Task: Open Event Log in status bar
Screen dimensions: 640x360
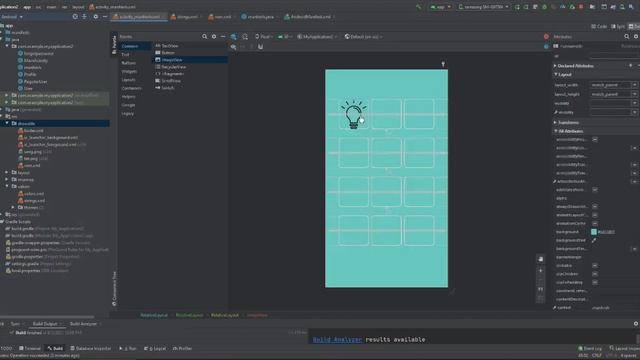Action: pos(590,349)
